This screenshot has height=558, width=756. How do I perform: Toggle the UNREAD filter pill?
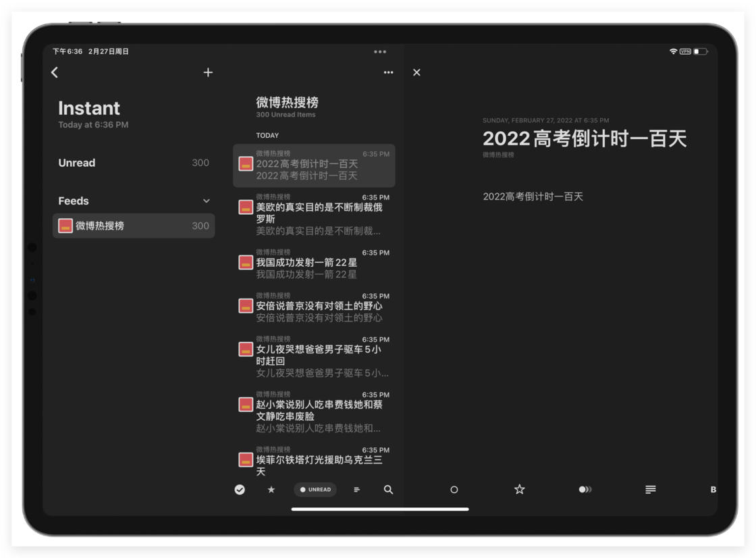coord(315,490)
